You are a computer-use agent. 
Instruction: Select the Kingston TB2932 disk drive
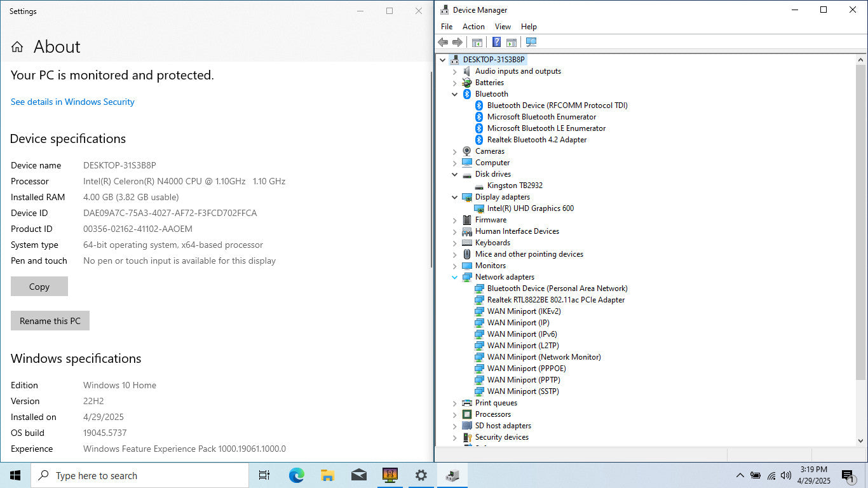514,186
